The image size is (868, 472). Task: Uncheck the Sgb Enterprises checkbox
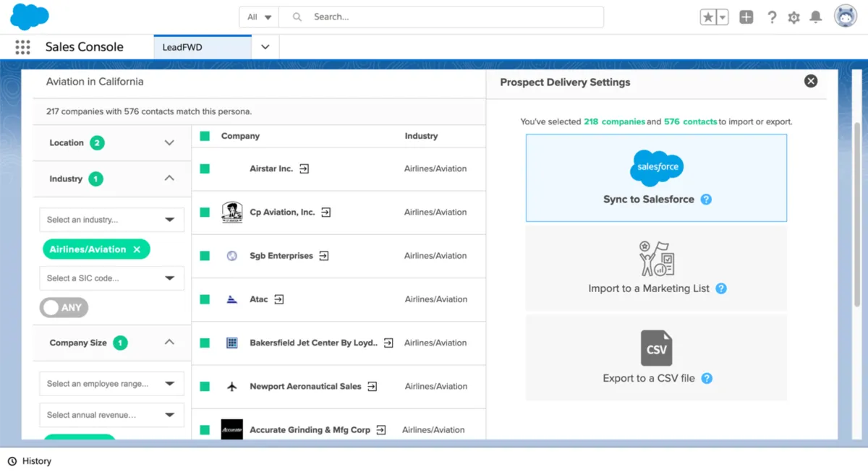[205, 256]
